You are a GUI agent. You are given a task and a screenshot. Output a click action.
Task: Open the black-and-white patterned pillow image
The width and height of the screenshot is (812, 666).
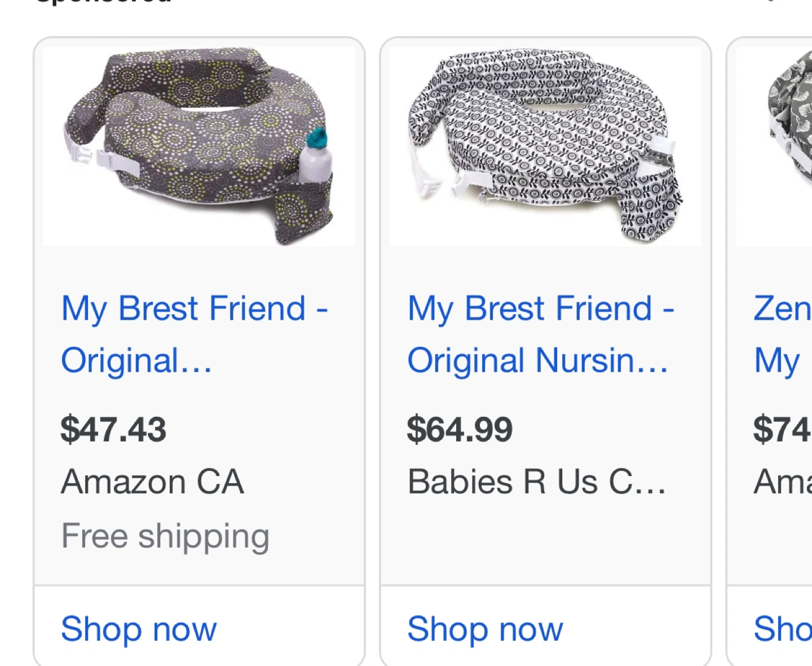pyautogui.click(x=545, y=145)
